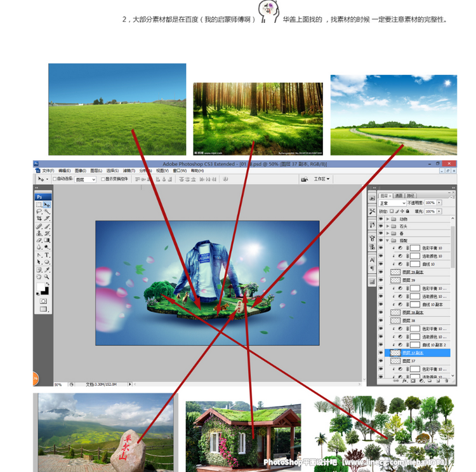Viewport: 476px width, 472px height.
Task: Open the auto-select 图层 dropdown
Action: point(85,179)
